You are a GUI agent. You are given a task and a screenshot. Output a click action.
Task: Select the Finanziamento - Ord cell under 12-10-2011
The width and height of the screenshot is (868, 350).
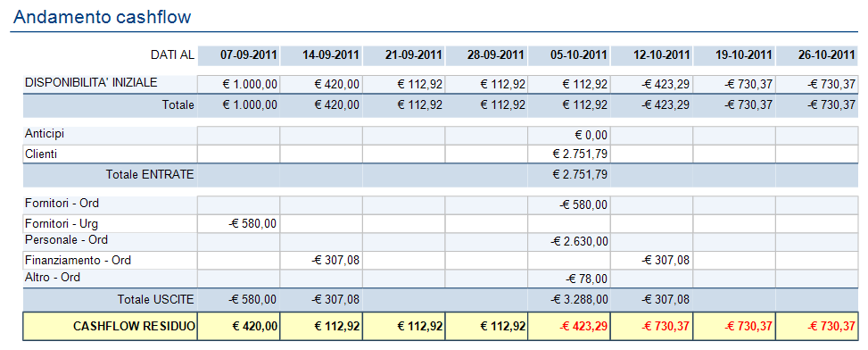click(651, 260)
